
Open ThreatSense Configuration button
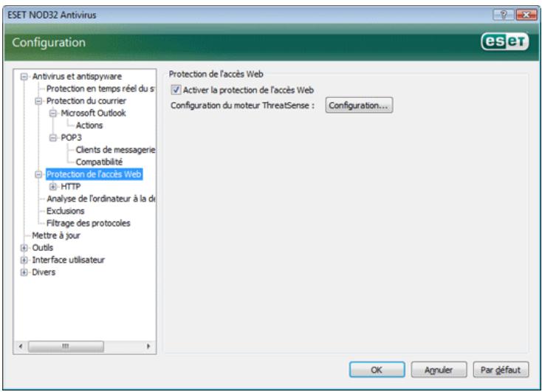[x=359, y=105]
